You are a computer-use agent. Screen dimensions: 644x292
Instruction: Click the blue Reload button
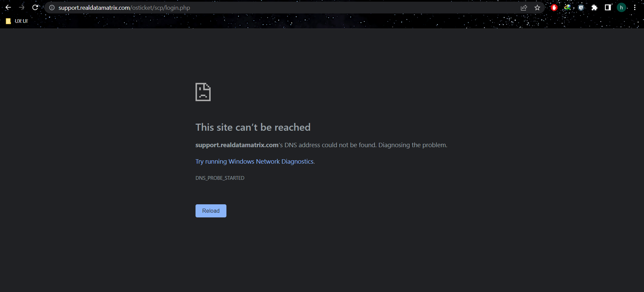click(211, 211)
